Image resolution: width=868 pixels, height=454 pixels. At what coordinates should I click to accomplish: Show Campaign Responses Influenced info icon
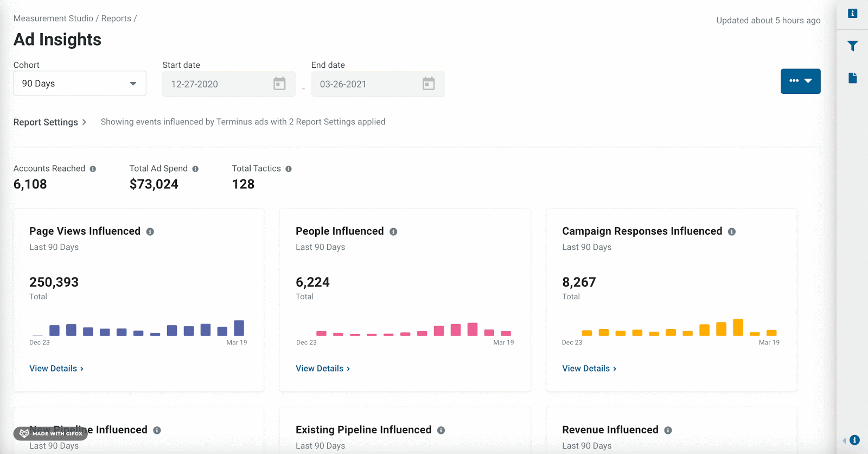point(732,232)
